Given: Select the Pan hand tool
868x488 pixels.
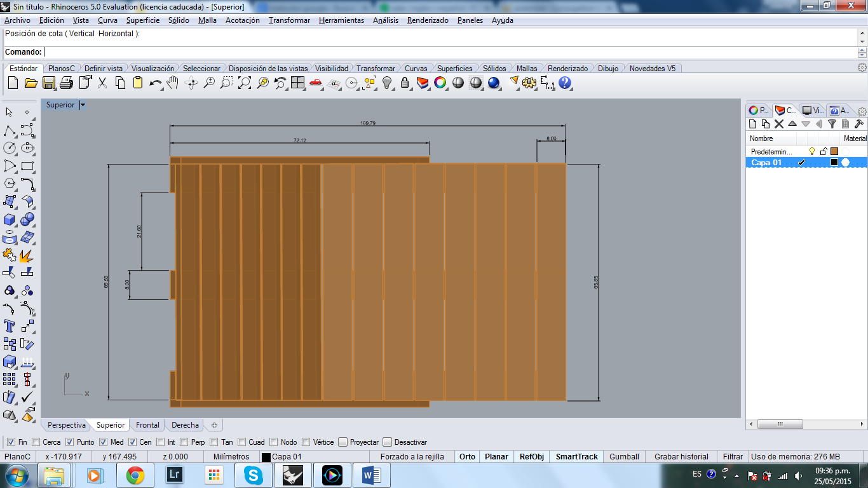Looking at the screenshot, I should [173, 83].
